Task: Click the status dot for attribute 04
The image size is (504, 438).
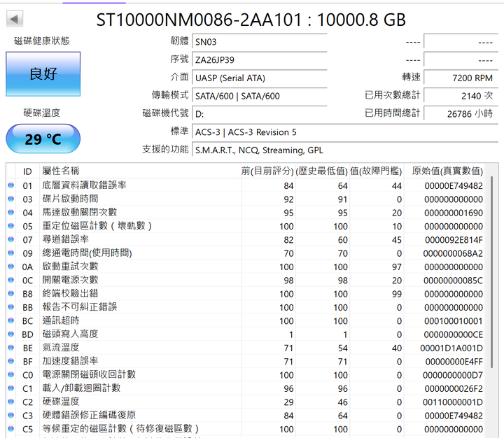Action: (x=11, y=213)
